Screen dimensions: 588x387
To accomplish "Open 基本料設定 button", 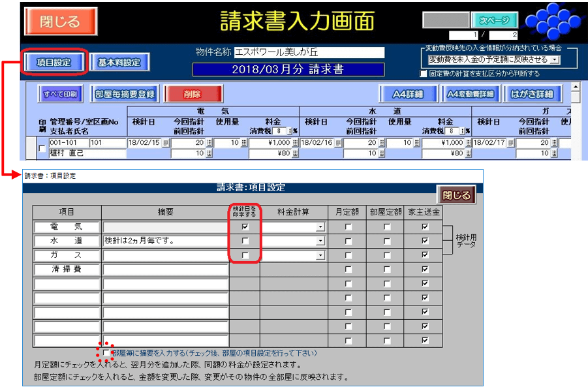I will click(119, 63).
